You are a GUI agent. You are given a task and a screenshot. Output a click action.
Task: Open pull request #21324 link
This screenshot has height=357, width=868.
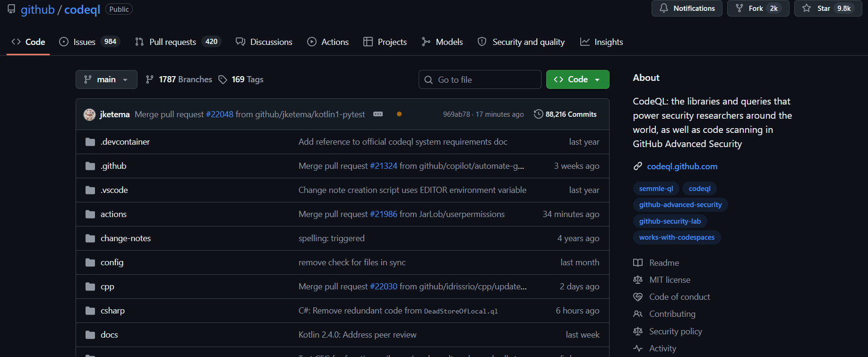384,166
